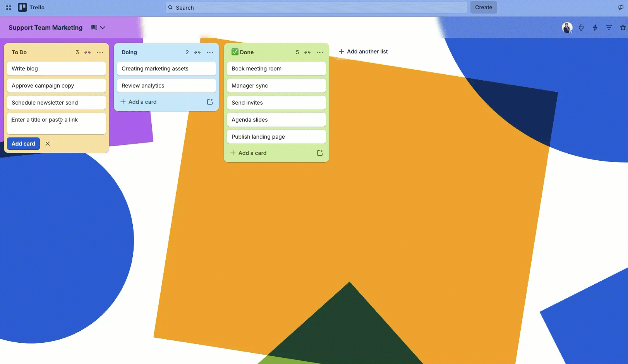Image resolution: width=628 pixels, height=364 pixels.
Task: Open the Publish landing page card
Action: 276,137
